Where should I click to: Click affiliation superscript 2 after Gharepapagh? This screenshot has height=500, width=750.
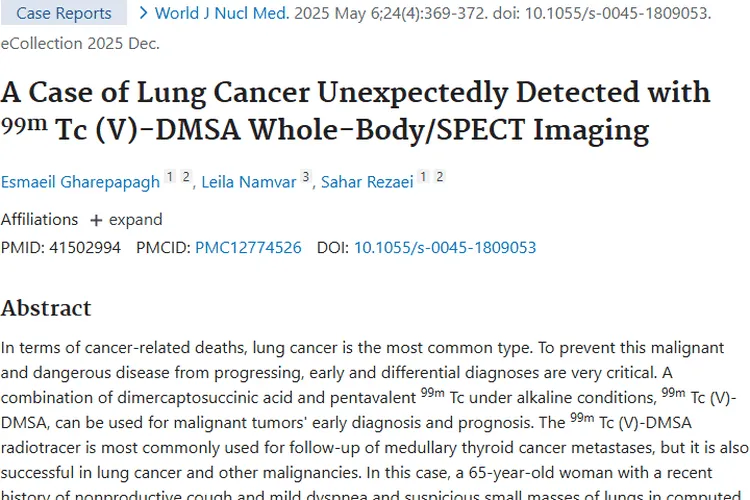[186, 178]
